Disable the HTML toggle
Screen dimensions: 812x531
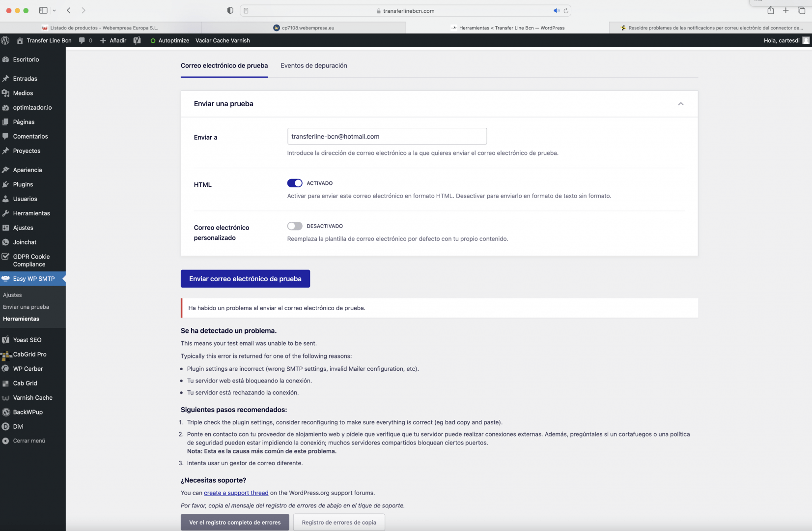tap(295, 183)
